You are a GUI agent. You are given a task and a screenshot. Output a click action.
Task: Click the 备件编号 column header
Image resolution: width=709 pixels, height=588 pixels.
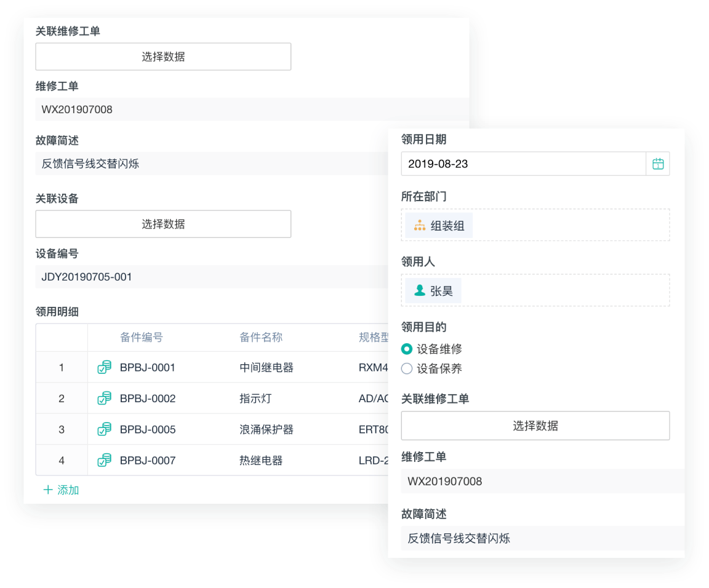142,337
